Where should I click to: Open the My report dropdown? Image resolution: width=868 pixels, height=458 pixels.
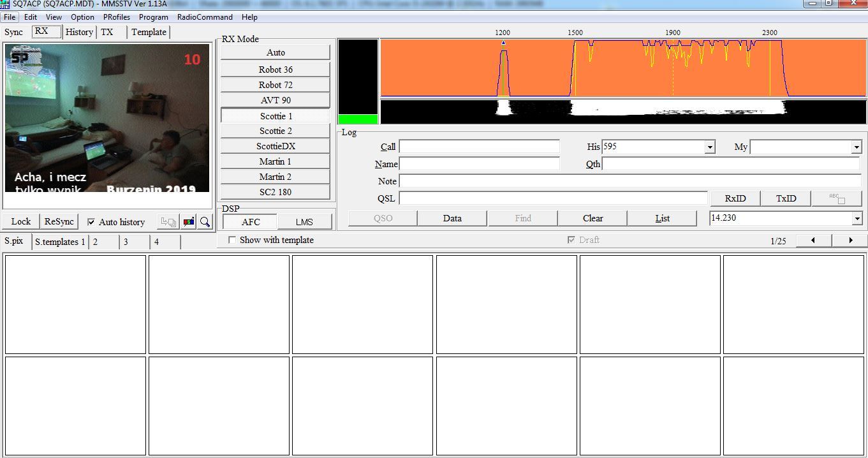pos(857,147)
